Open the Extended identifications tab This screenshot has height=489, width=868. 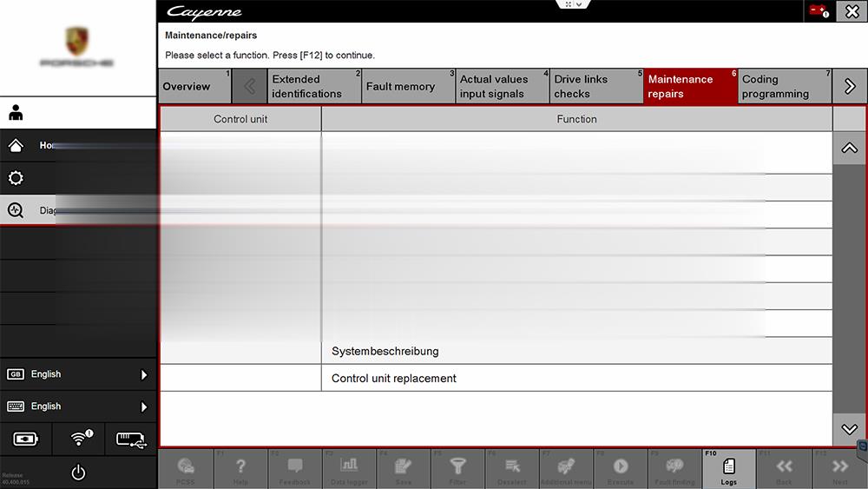(x=314, y=86)
